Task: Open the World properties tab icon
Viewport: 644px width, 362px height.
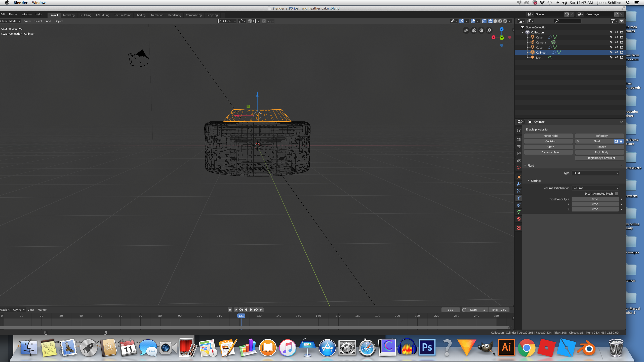Action: 518,168
